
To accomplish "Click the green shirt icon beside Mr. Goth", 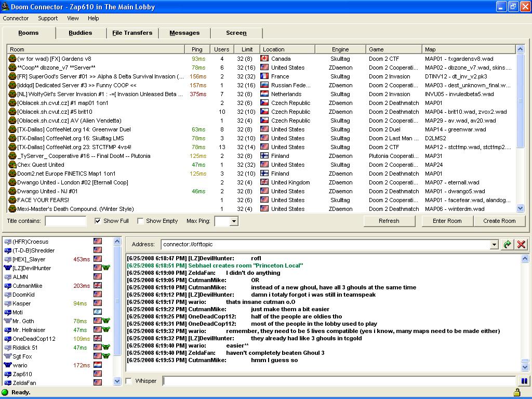I will (x=106, y=321).
